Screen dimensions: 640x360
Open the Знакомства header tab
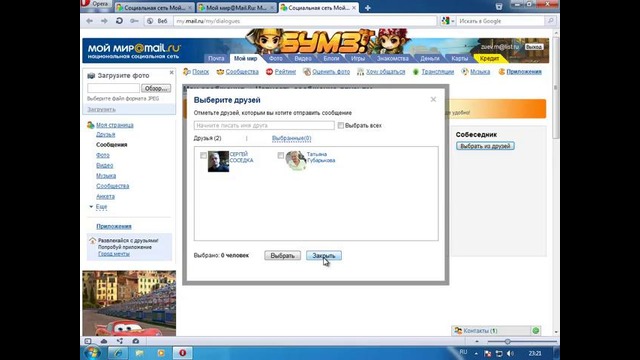coord(393,58)
